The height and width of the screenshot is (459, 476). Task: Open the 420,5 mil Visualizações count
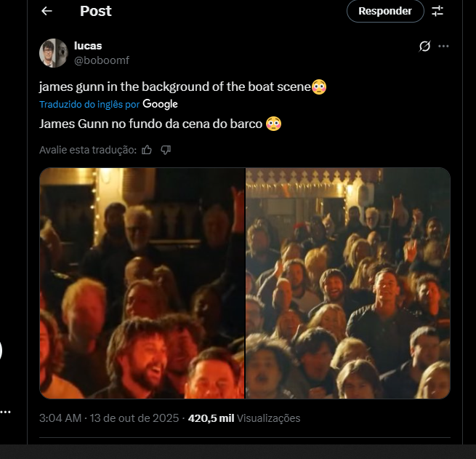(x=243, y=418)
